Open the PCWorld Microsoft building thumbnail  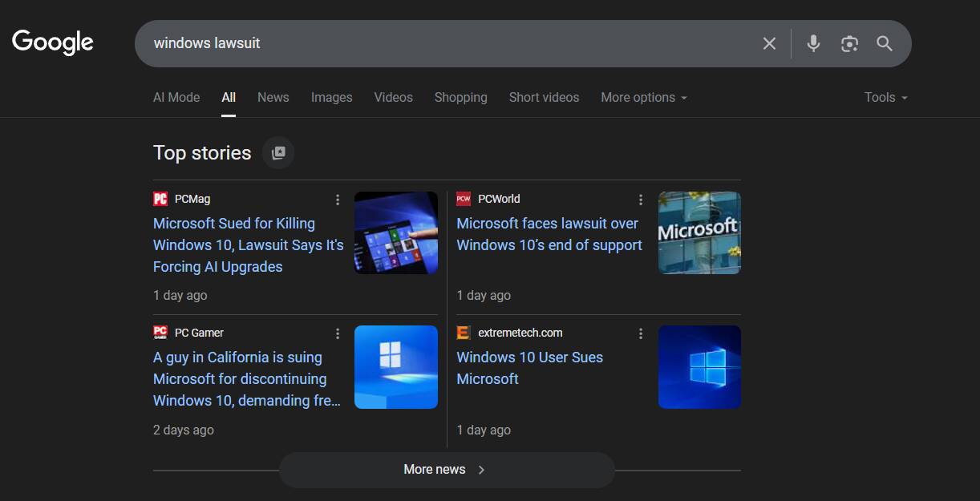(699, 232)
